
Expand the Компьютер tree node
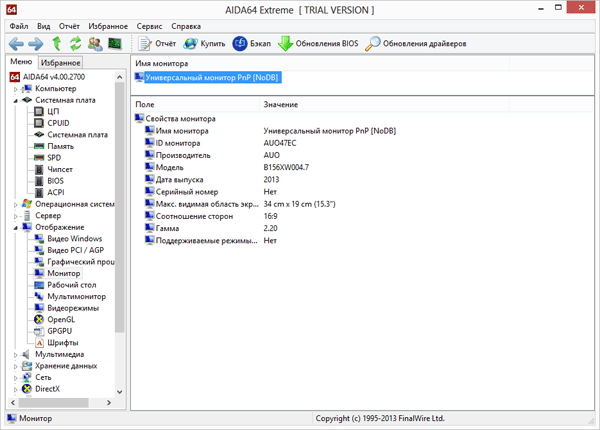16,89
